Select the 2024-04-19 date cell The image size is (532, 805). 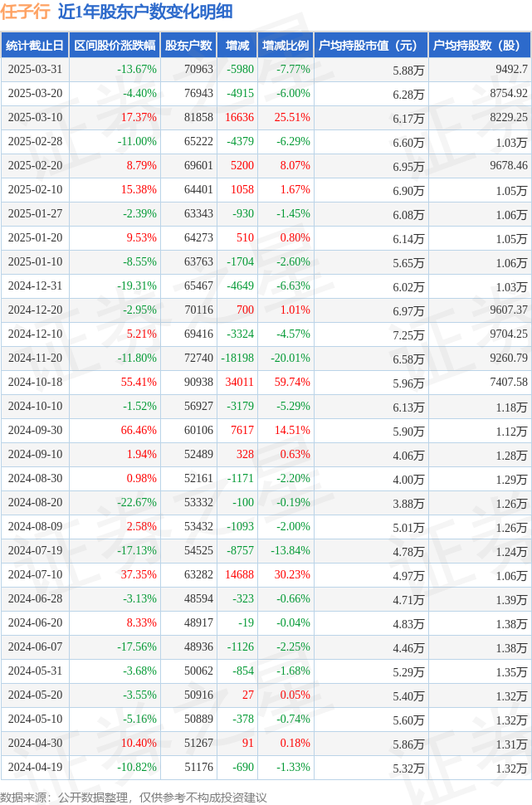35,767
